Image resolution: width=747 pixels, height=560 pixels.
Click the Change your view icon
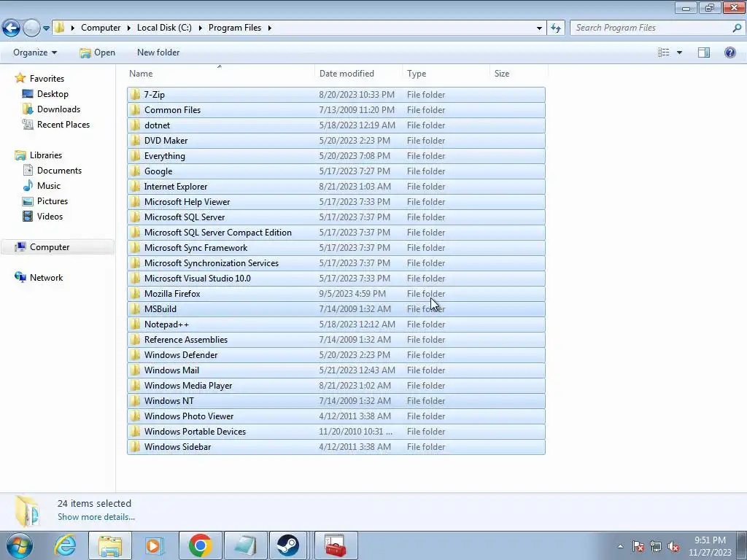pos(664,52)
